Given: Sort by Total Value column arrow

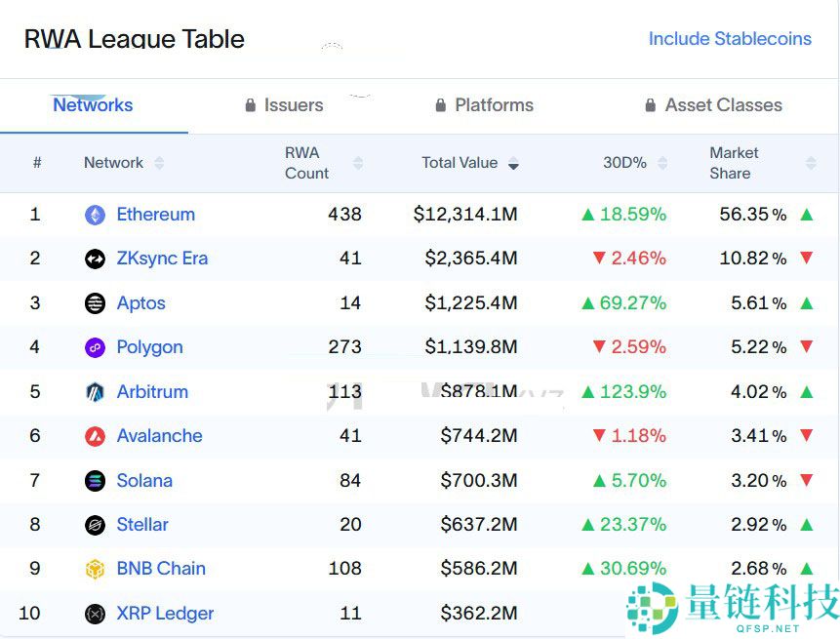Looking at the screenshot, I should pyautogui.click(x=513, y=164).
